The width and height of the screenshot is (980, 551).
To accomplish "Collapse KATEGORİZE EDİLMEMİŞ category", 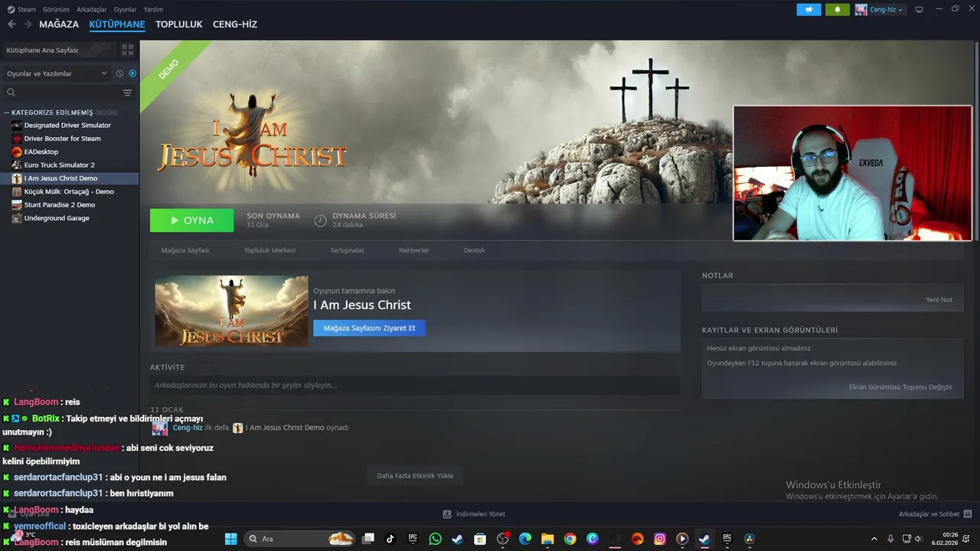I will [x=6, y=112].
